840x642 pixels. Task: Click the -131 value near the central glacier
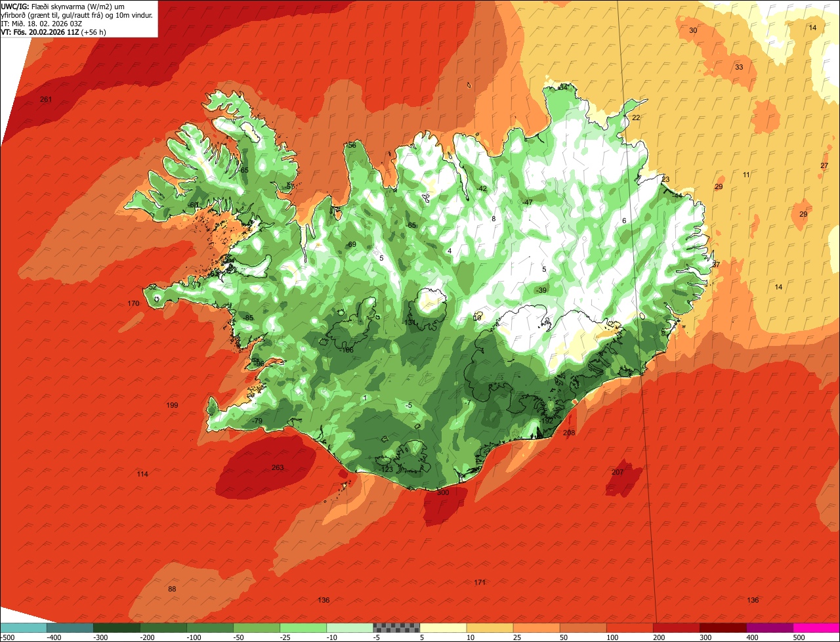tap(409, 323)
